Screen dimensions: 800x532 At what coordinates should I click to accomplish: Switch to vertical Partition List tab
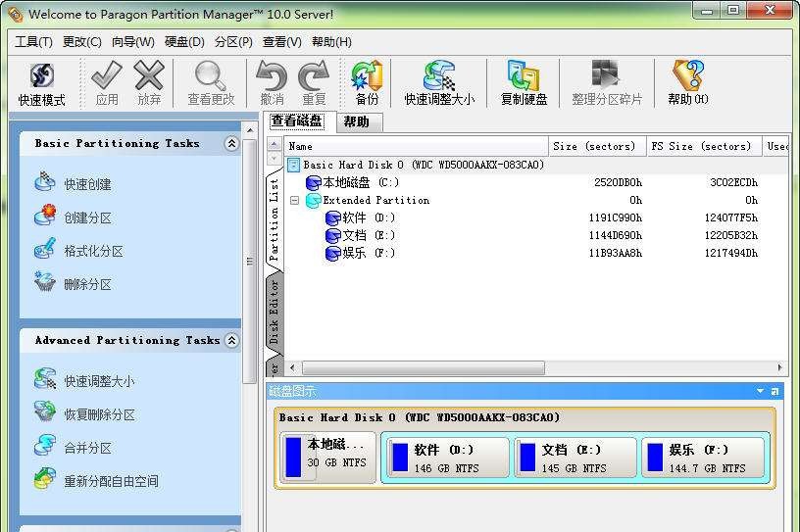pos(274,219)
